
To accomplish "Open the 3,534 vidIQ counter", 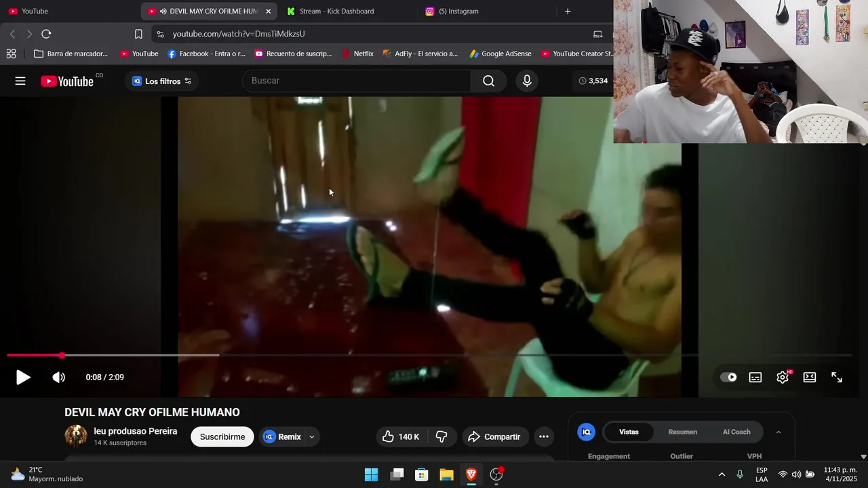I will pyautogui.click(x=593, y=81).
